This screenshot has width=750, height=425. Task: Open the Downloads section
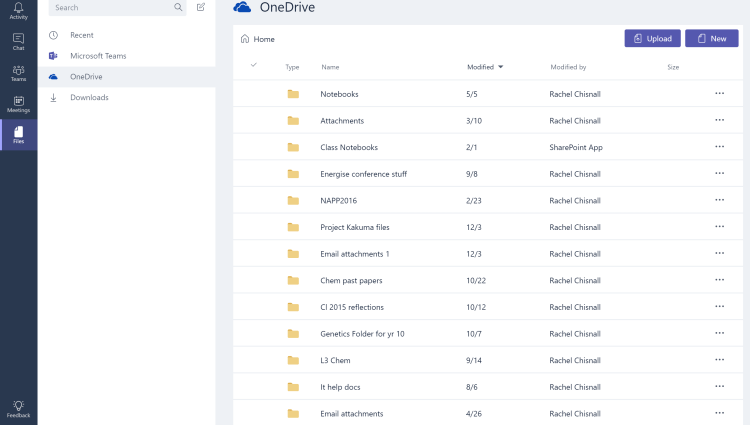[89, 97]
